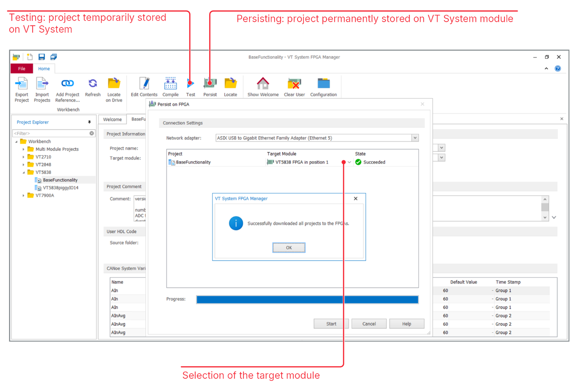Click the blue help question mark icon

[x=558, y=68]
